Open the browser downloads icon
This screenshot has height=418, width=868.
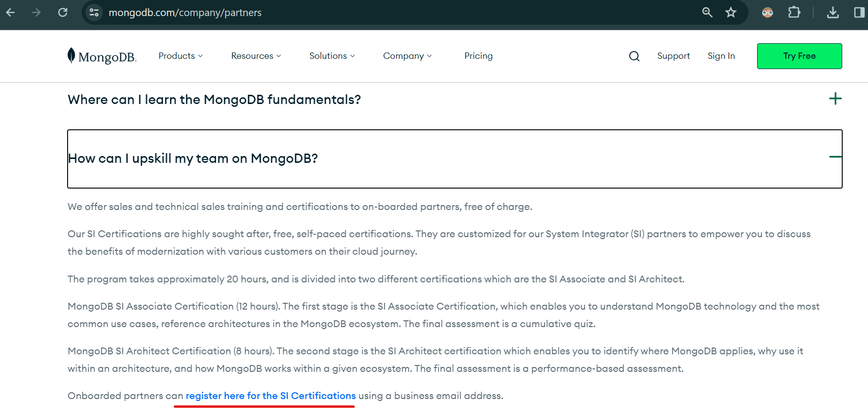[833, 13]
